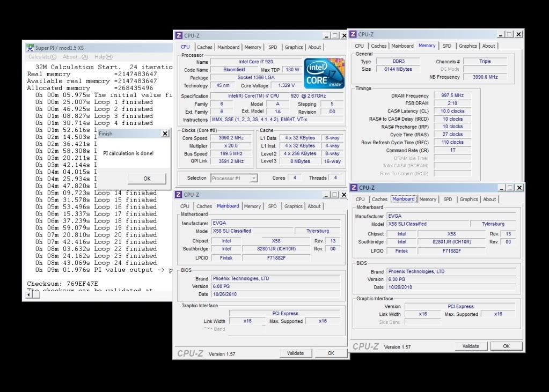Click the Intel Core i7 inside logo
The height and width of the screenshot is (392, 549).
point(324,73)
